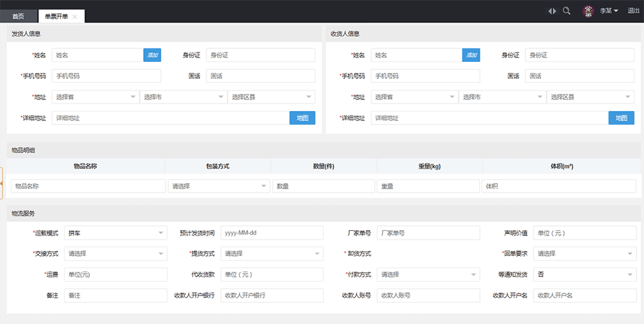Click the search magnifier icon in header
Screen dimensions: 644x324
click(566, 11)
